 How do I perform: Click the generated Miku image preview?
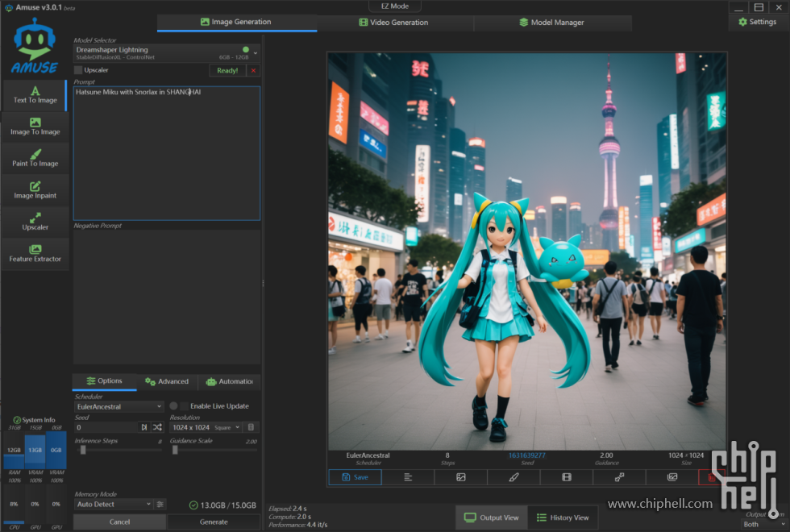pyautogui.click(x=527, y=251)
